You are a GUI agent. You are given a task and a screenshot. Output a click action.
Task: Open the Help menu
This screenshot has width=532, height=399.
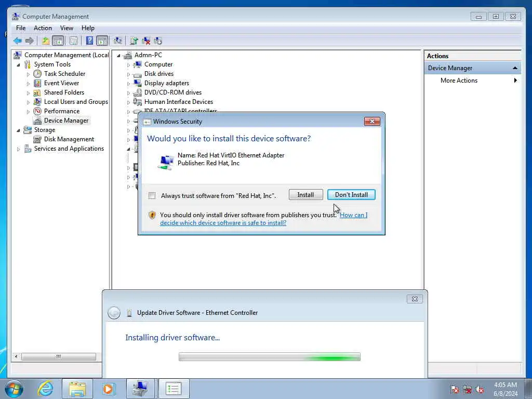tap(88, 28)
